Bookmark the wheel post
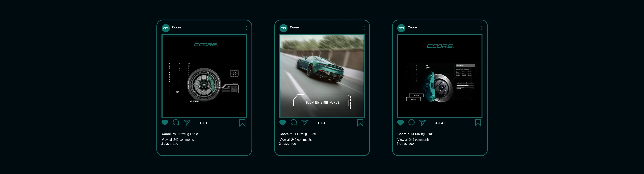Viewport: 644px width, 174px height. (x=242, y=123)
